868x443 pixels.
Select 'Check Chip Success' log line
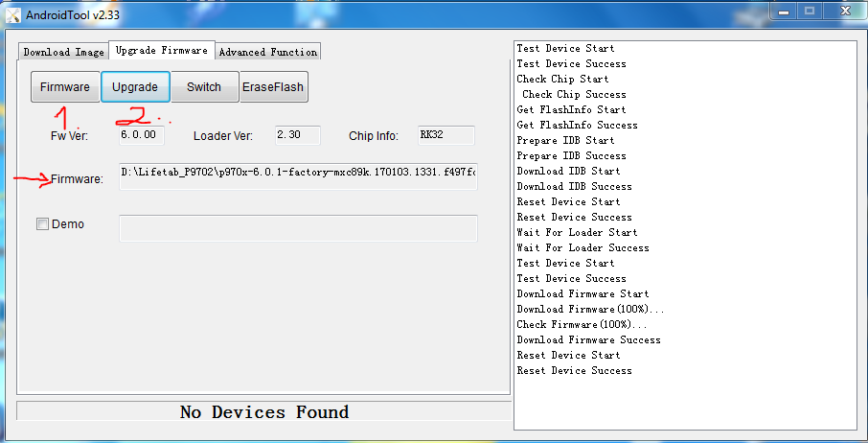[x=574, y=94]
